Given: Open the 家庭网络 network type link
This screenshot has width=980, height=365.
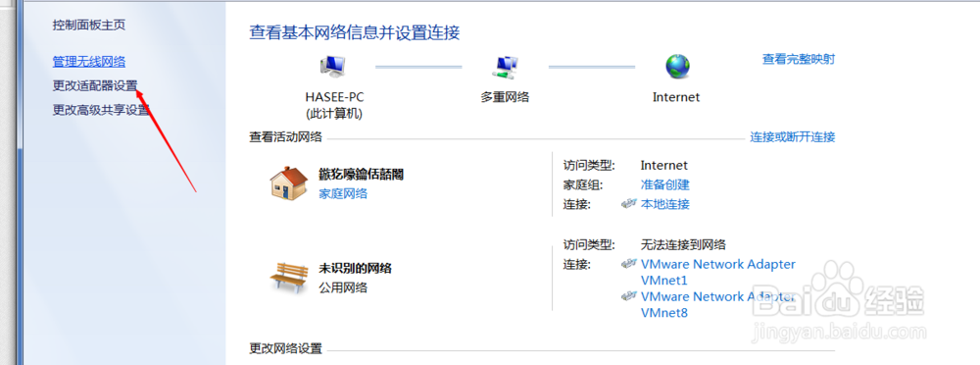Looking at the screenshot, I should [x=343, y=193].
